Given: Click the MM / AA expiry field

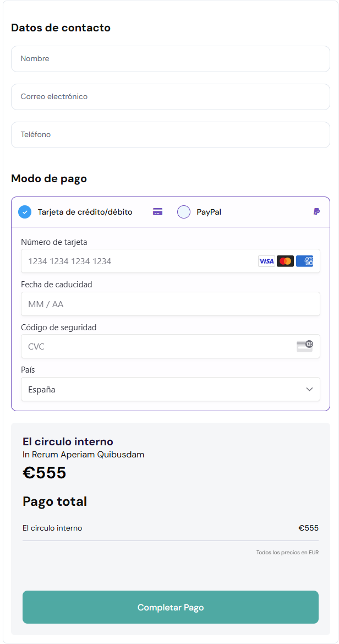Looking at the screenshot, I should [x=171, y=304].
